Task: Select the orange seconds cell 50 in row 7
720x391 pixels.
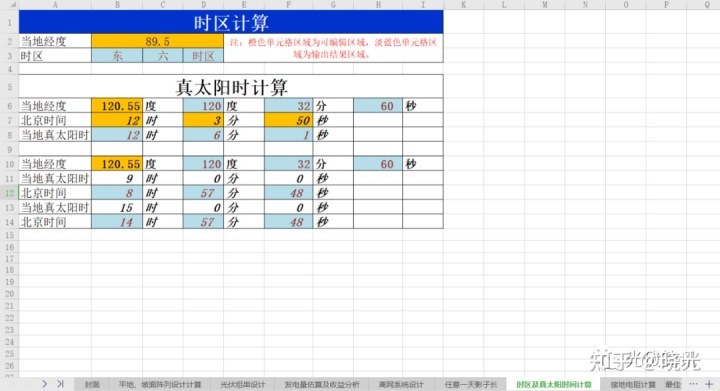Action: tap(288, 120)
